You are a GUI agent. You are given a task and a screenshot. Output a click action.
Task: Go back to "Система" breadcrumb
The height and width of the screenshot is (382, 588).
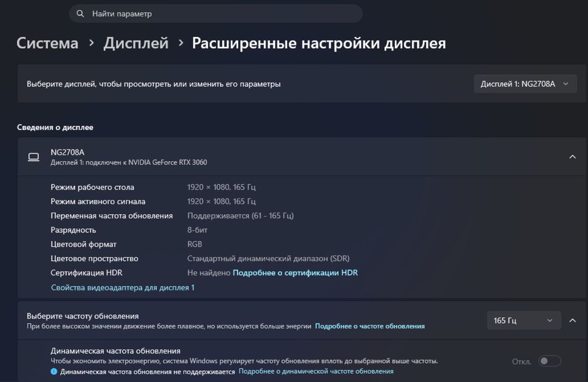coord(47,43)
